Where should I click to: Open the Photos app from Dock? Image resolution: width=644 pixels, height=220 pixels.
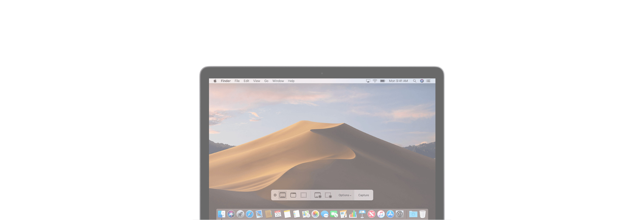(x=316, y=215)
